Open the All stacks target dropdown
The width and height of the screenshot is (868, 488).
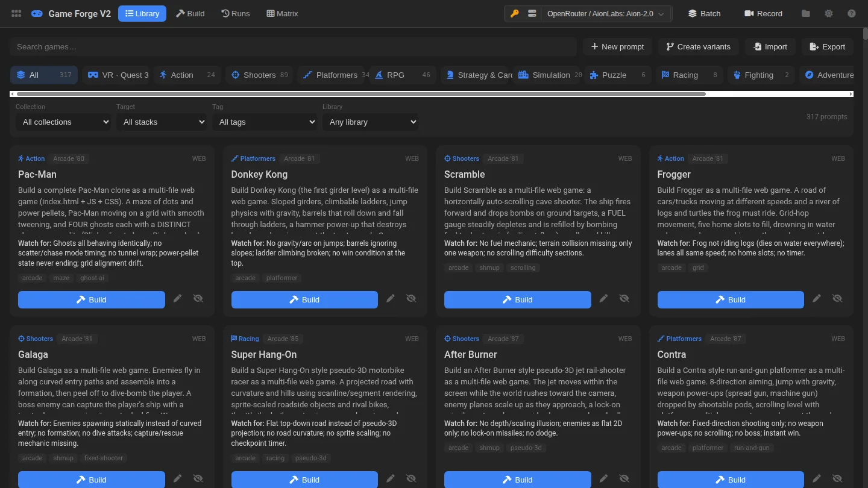point(162,122)
